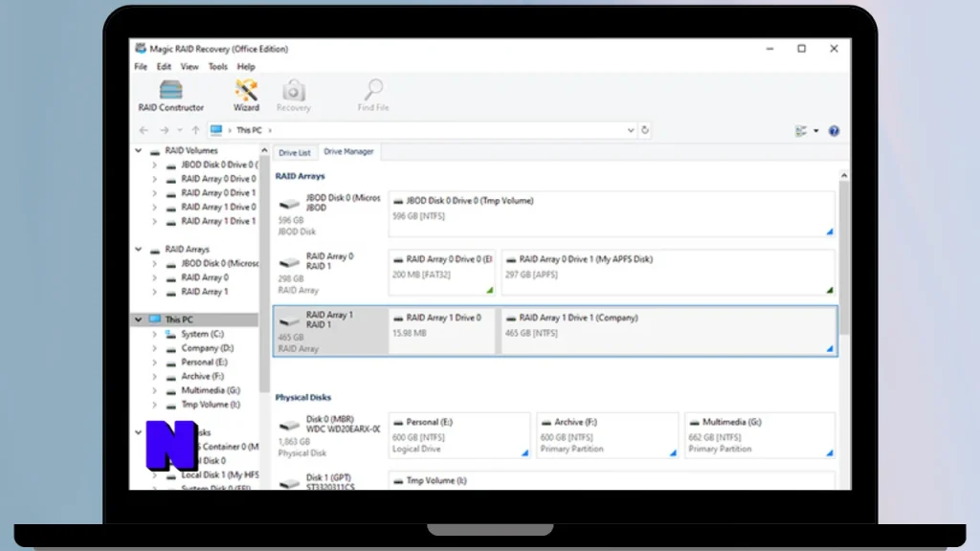Select the 200 MB FAT32 RAID Array 0 partition
Viewport: 980px width, 551px height.
pos(442,273)
